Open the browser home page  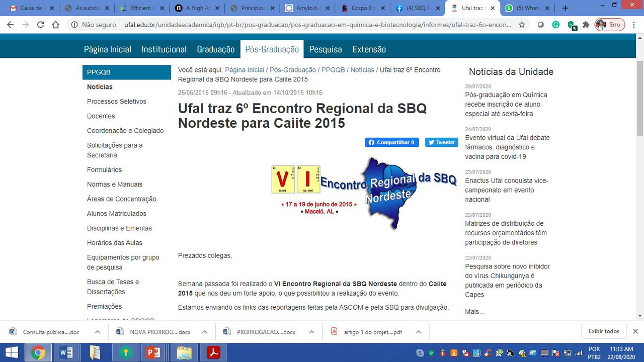click(55, 25)
